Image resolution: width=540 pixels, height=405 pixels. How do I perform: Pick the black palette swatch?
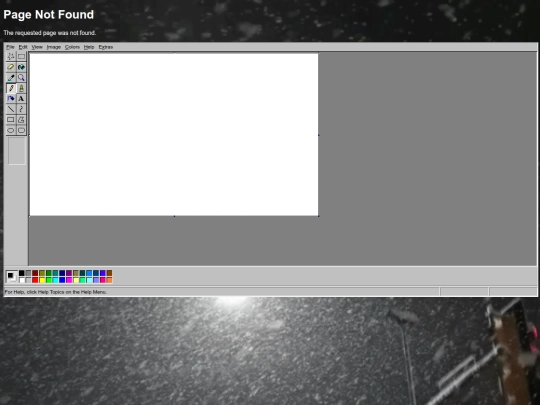click(22, 273)
